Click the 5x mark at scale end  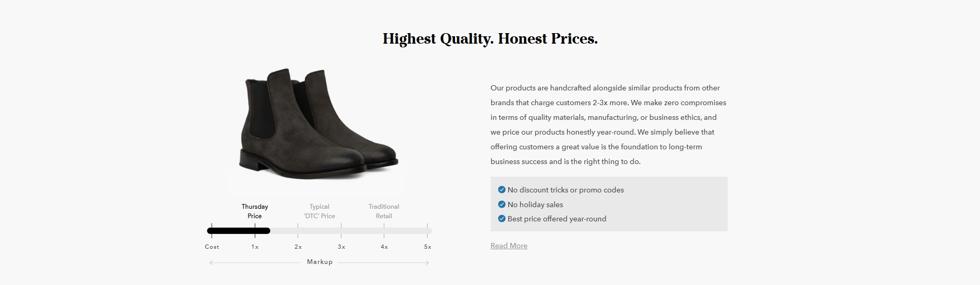(x=428, y=247)
